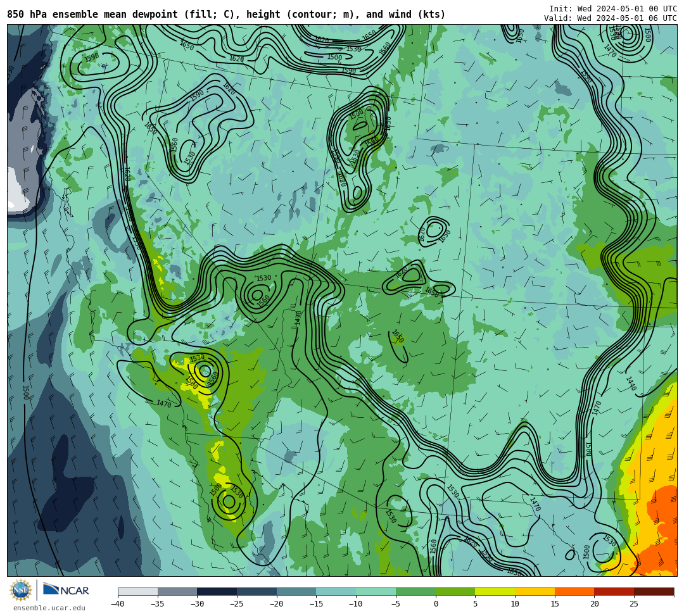684x616 pixels.
Task: Click the -40 colorbar tick label
Action: (x=118, y=604)
